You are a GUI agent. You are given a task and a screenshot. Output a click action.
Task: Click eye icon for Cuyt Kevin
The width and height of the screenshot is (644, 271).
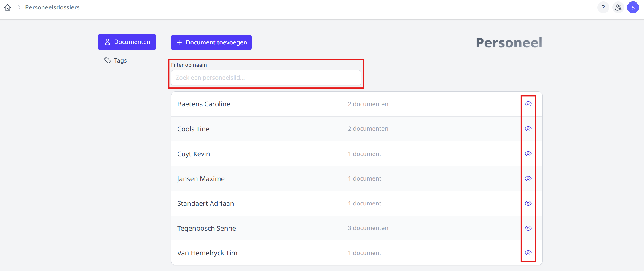coord(528,154)
